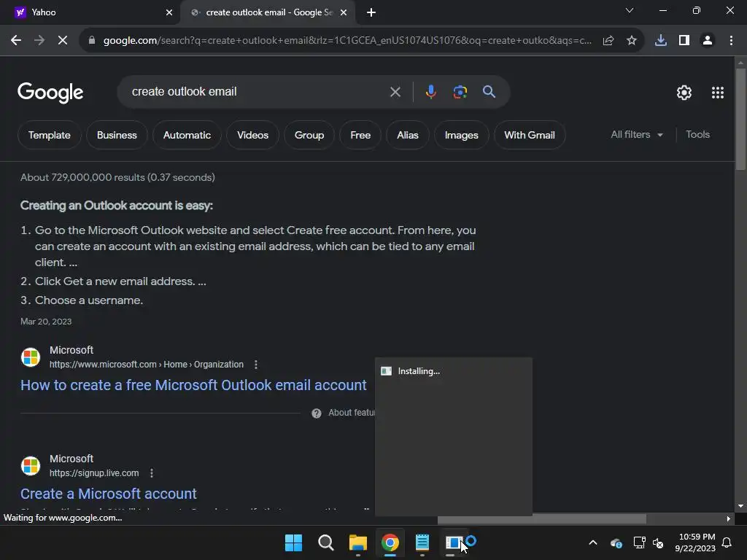Click the muted volume tray icon
This screenshot has height=560, width=747.
pyautogui.click(x=659, y=542)
